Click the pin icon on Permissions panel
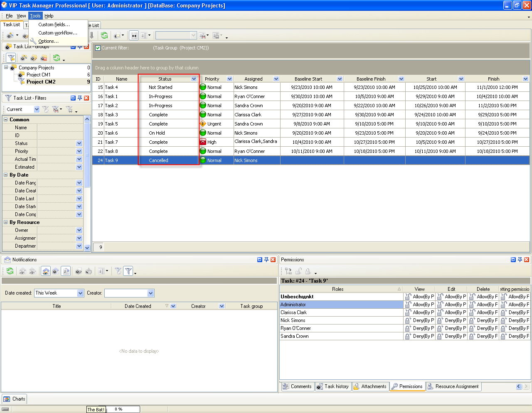Image resolution: width=532 pixels, height=413 pixels. [x=520, y=260]
